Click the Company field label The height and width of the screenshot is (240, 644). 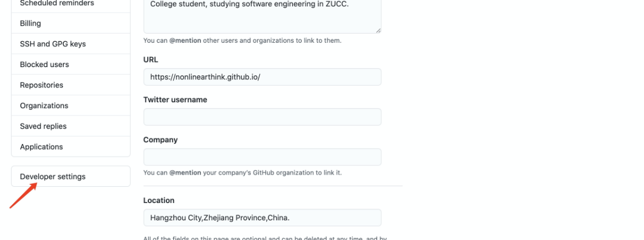pyautogui.click(x=161, y=140)
